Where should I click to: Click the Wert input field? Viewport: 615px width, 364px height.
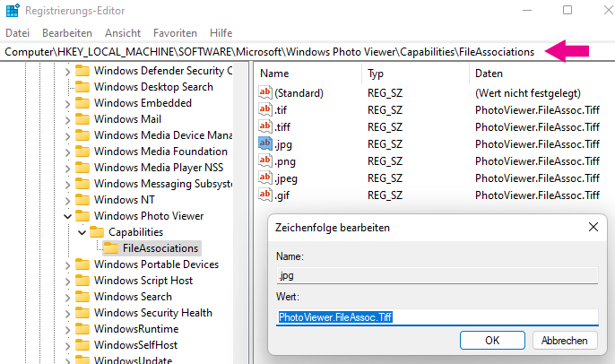[x=437, y=317]
